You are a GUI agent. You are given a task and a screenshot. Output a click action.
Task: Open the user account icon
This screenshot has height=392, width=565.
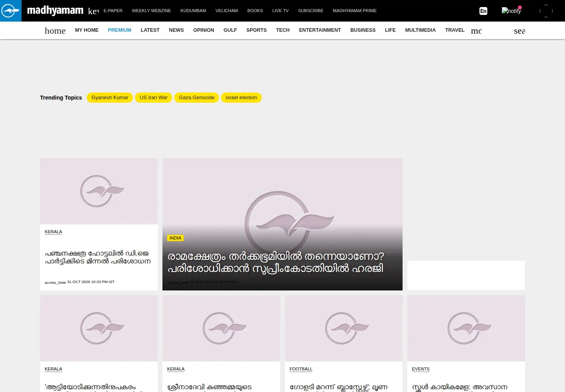pyautogui.click(x=546, y=11)
